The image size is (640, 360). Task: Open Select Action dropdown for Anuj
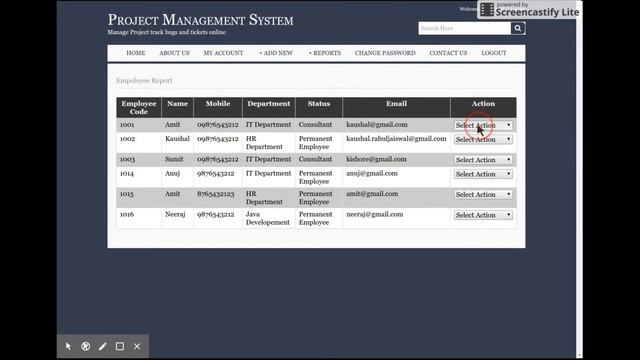pos(483,174)
